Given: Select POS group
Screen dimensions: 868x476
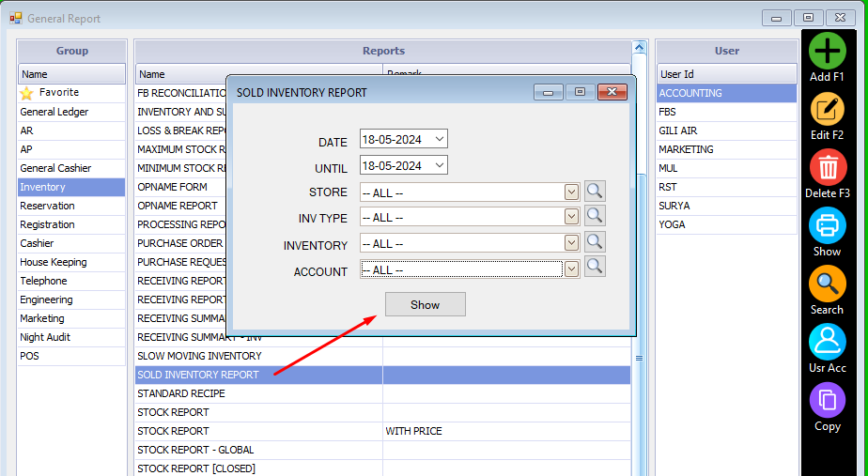Looking at the screenshot, I should pos(71,357).
